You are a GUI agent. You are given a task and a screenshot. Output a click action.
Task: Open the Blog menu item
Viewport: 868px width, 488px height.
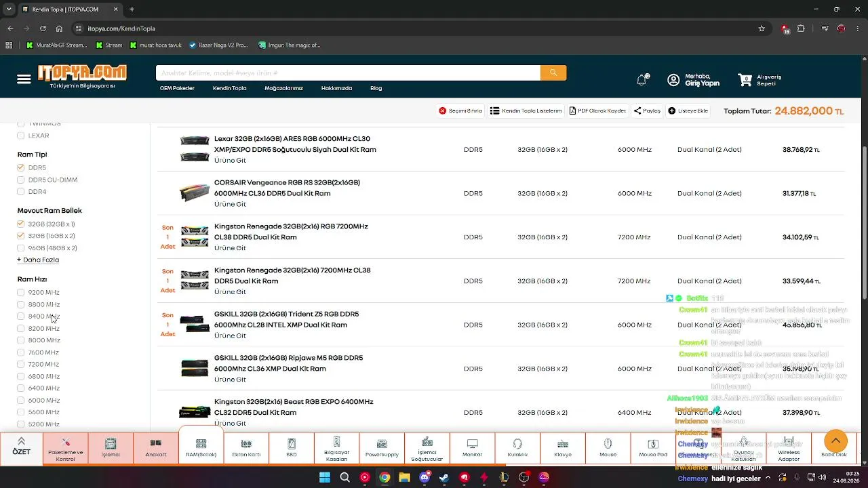click(376, 88)
